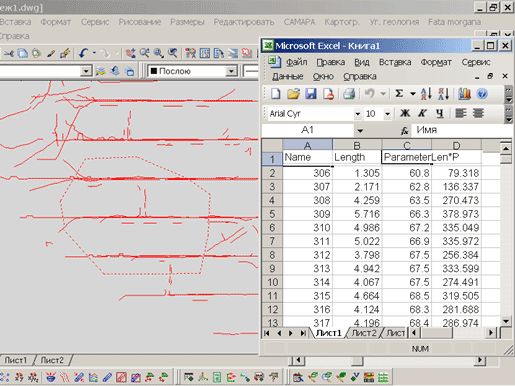This screenshot has width=515, height=386.
Task: Open Excel permission document icon
Action: click(328, 94)
